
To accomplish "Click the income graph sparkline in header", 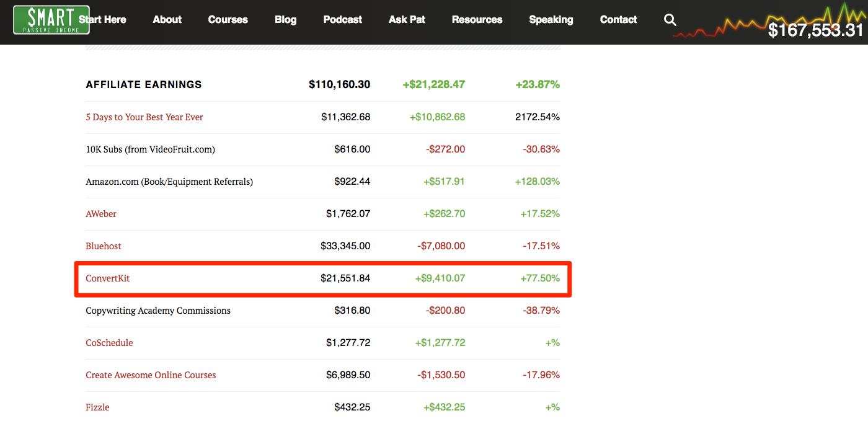I will coord(769,19).
